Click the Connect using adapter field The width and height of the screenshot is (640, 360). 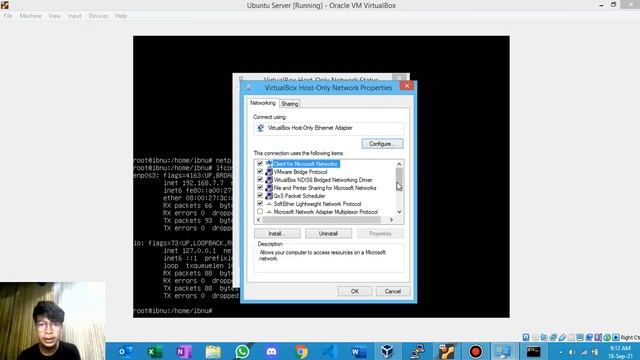click(x=328, y=128)
